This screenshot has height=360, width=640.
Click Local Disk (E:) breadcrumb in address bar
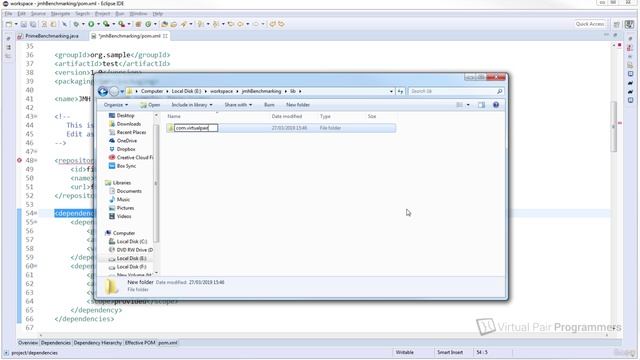coord(186,91)
